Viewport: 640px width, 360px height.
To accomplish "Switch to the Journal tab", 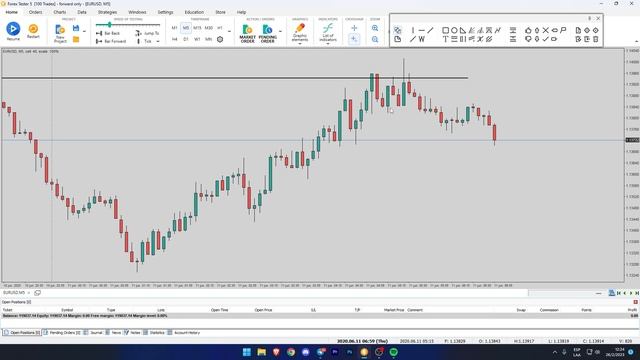I will pos(93,333).
